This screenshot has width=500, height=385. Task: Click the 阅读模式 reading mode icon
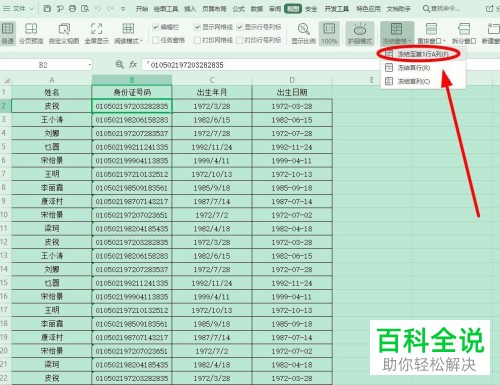[128, 29]
